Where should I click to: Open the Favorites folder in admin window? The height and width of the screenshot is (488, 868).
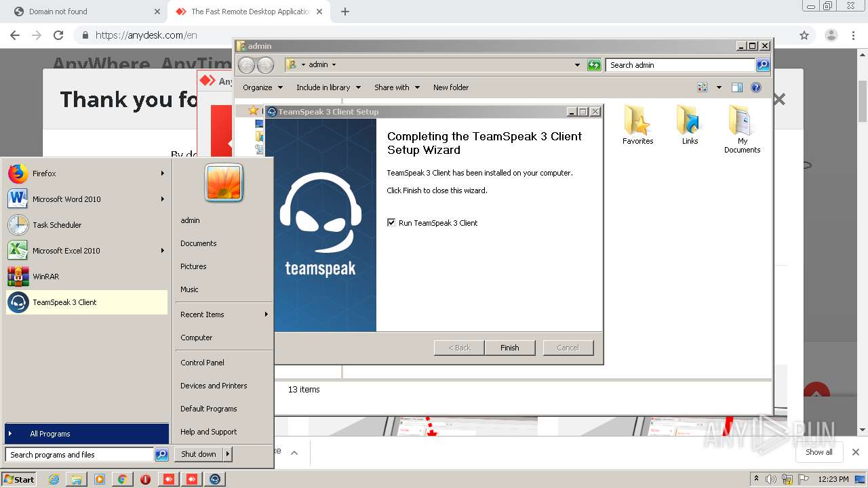(637, 125)
